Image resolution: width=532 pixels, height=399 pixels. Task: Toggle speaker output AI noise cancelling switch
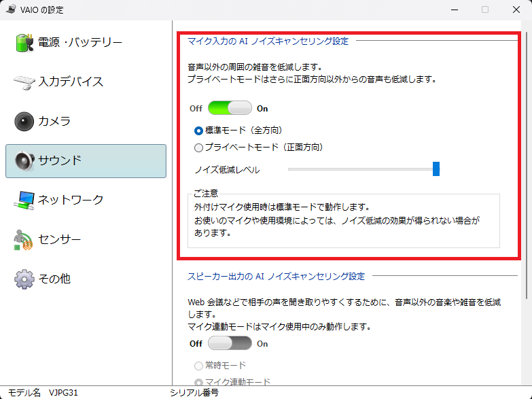230,343
